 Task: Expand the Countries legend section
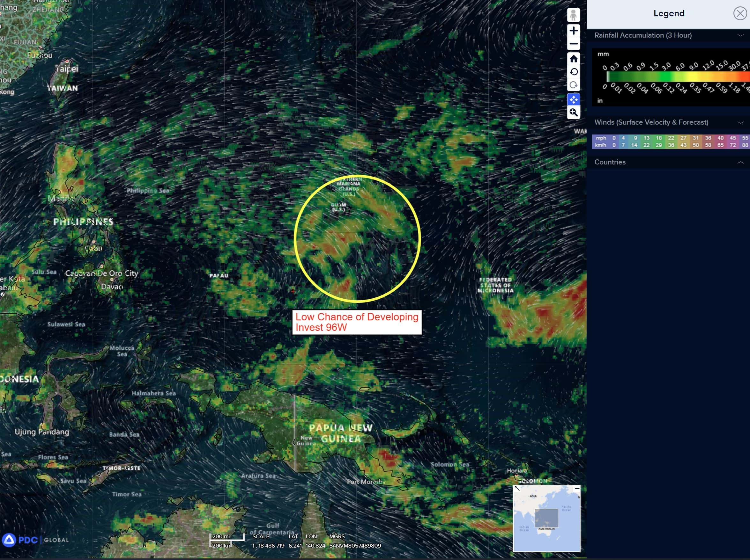tap(740, 162)
